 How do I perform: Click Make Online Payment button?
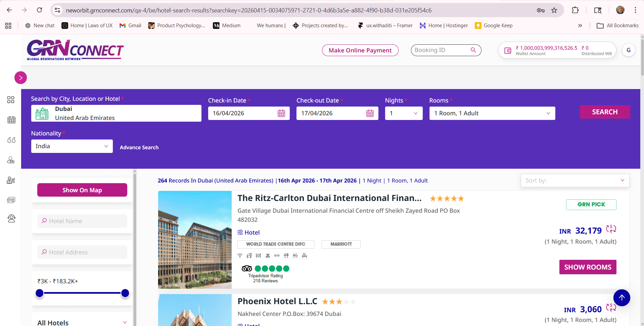[360, 50]
